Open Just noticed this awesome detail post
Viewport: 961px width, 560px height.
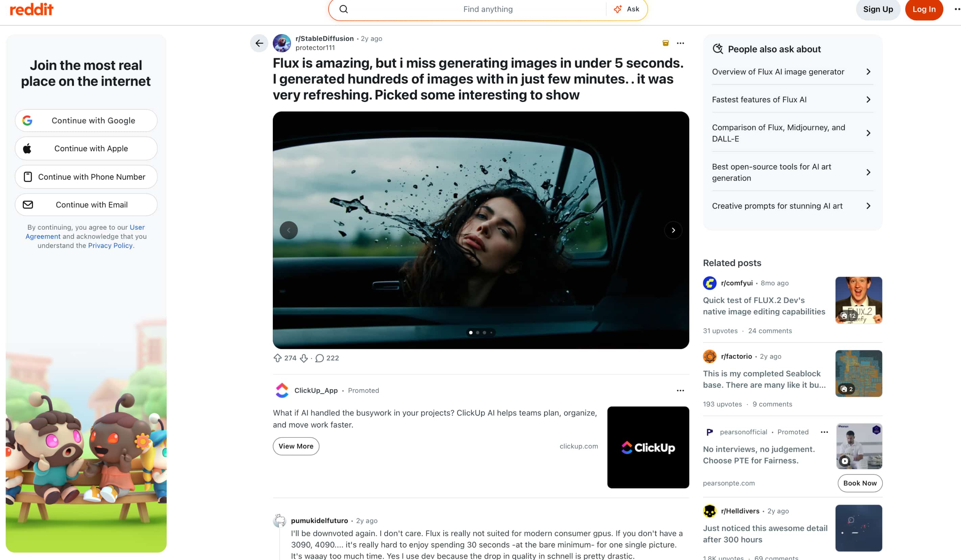click(x=765, y=534)
